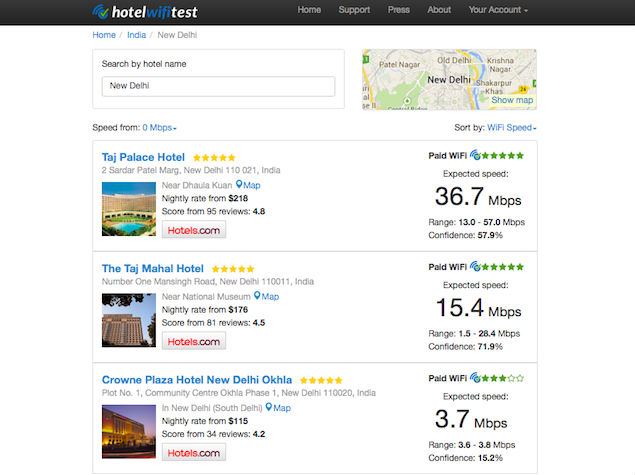This screenshot has height=475, width=635.
Task: Open the Speed from 0 Mbps dropdown
Action: tap(159, 128)
